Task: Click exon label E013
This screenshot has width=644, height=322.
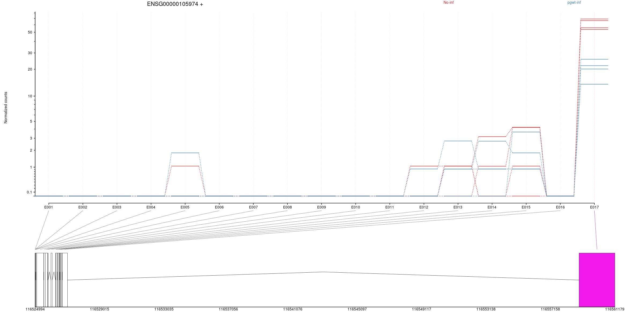Action: pos(458,207)
